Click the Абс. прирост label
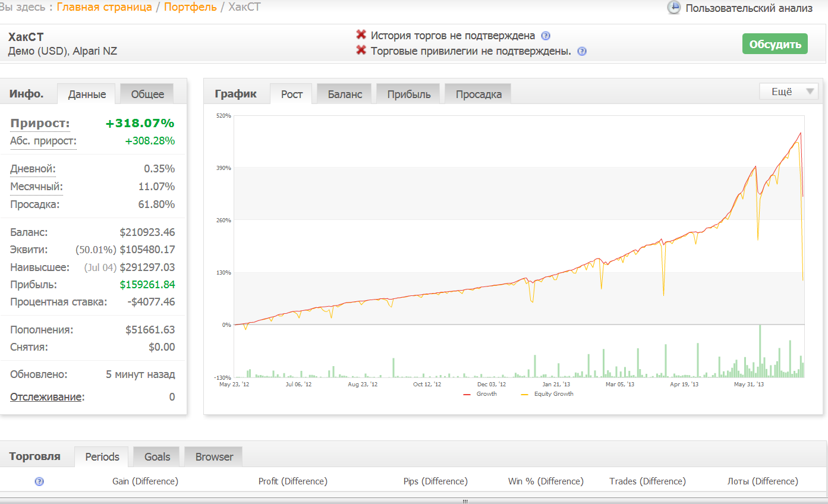 point(43,141)
